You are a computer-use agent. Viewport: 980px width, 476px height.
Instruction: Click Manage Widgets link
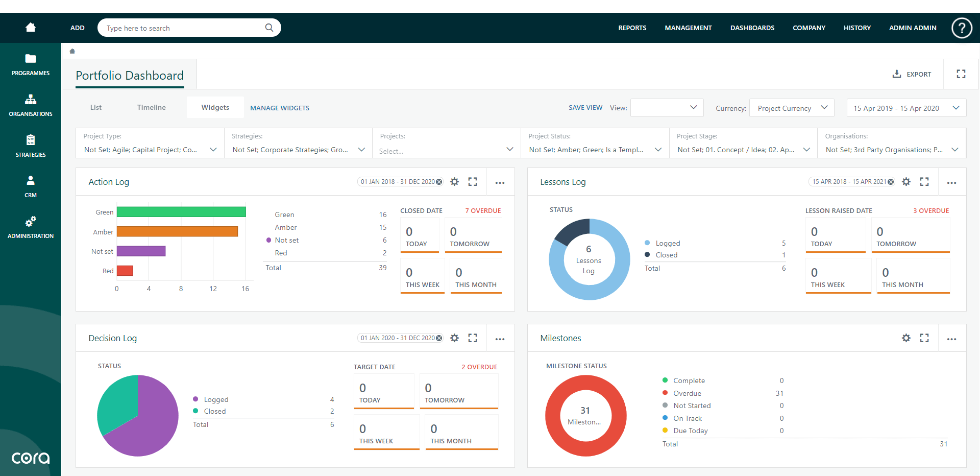280,108
